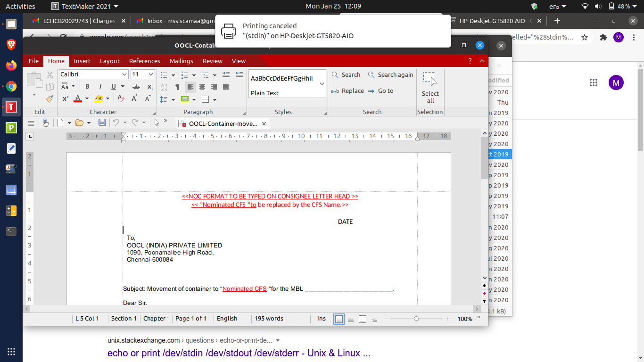
Task: Open the Insert ribbon tab
Action: coord(82,61)
